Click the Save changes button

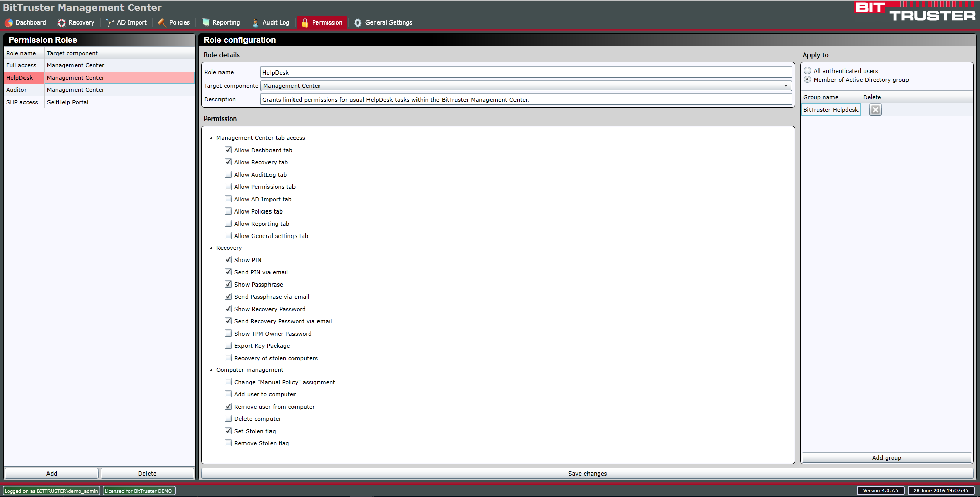(x=587, y=474)
